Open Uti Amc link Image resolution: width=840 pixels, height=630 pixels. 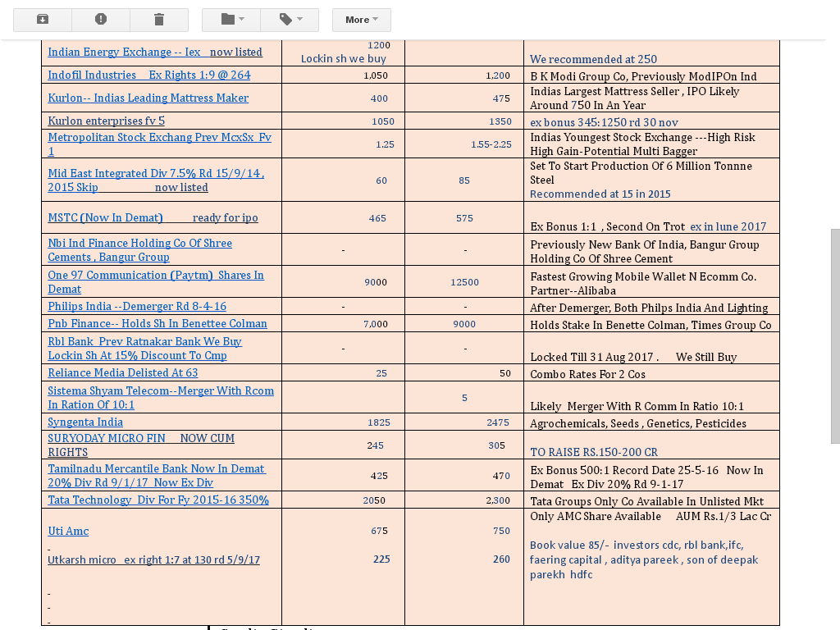pos(68,531)
